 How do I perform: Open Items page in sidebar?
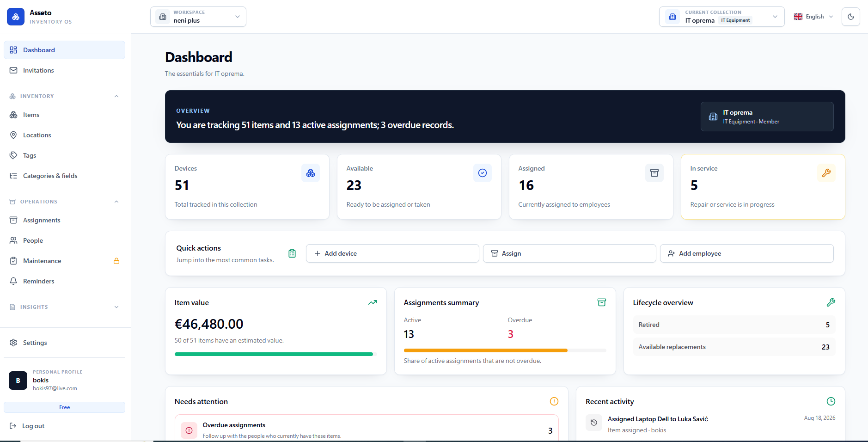tap(64, 115)
